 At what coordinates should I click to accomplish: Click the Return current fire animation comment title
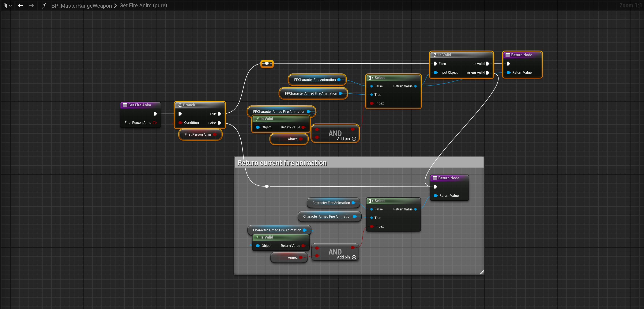point(282,163)
